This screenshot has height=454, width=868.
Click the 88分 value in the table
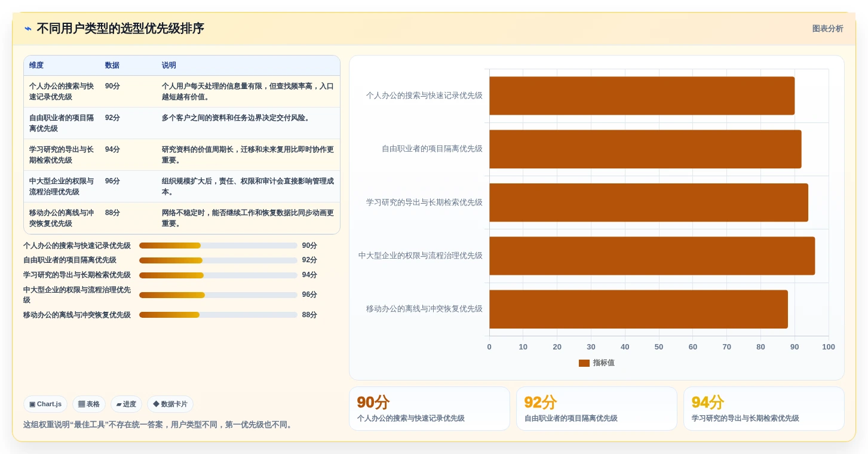pyautogui.click(x=112, y=213)
